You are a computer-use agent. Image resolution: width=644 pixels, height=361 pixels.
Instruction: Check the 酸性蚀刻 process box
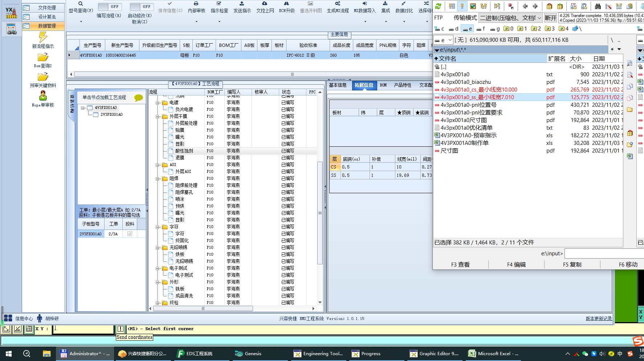click(171, 151)
